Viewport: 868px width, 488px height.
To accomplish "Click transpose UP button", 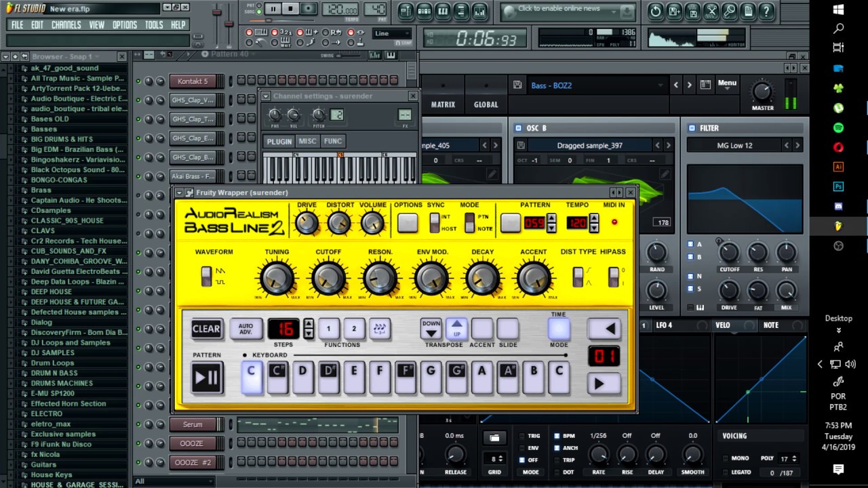I will click(456, 329).
